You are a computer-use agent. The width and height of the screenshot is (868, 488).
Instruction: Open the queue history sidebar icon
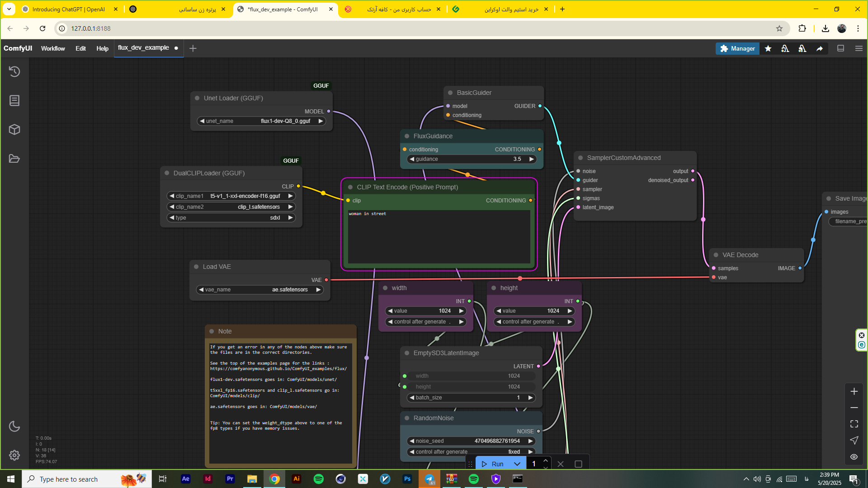(x=14, y=71)
